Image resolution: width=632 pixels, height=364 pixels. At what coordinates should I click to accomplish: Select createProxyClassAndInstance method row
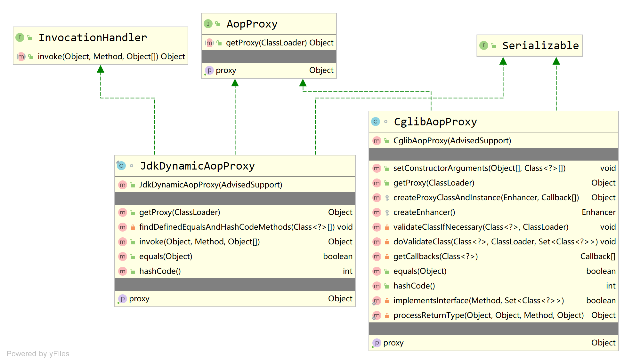click(x=493, y=198)
